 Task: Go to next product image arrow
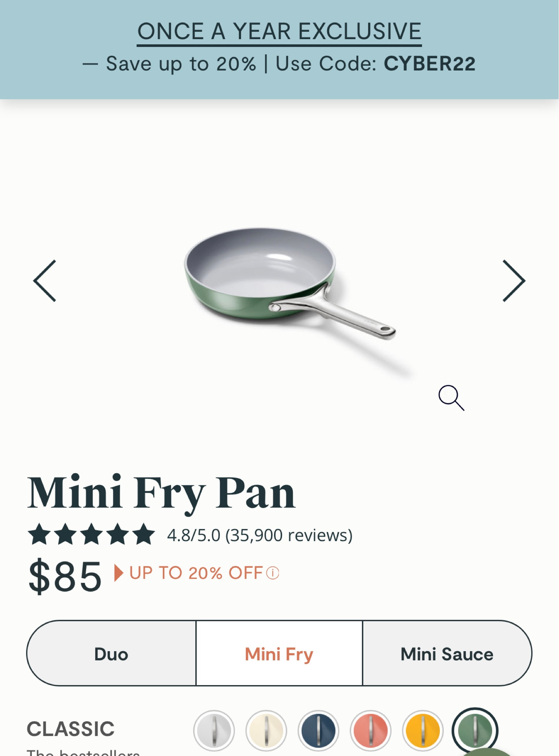pyautogui.click(x=514, y=281)
